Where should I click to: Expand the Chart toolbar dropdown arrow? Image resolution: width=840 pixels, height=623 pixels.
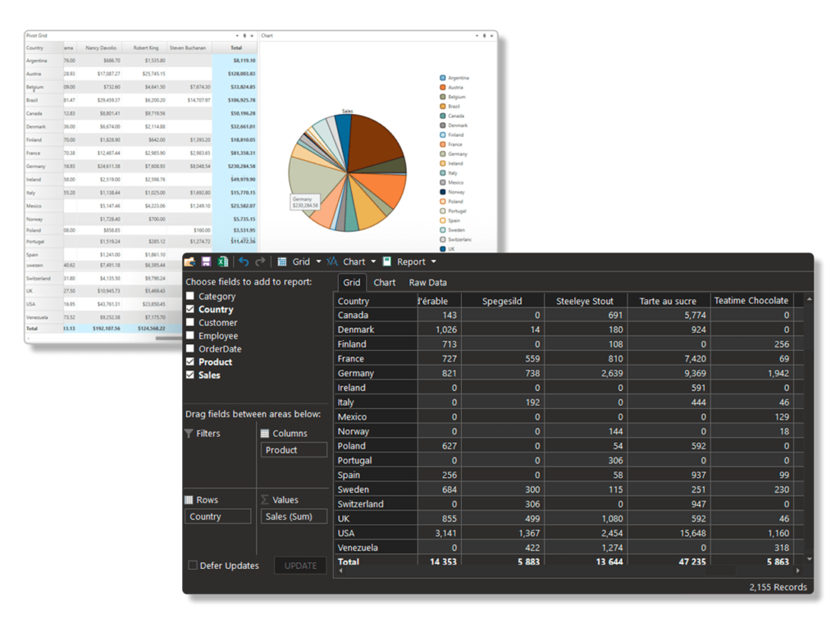click(x=373, y=262)
